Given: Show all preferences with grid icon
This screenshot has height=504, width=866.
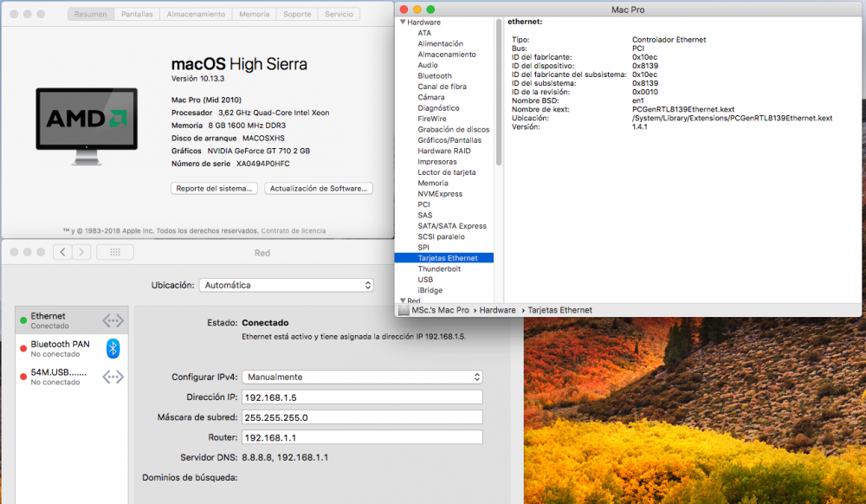Looking at the screenshot, I should tap(115, 252).
